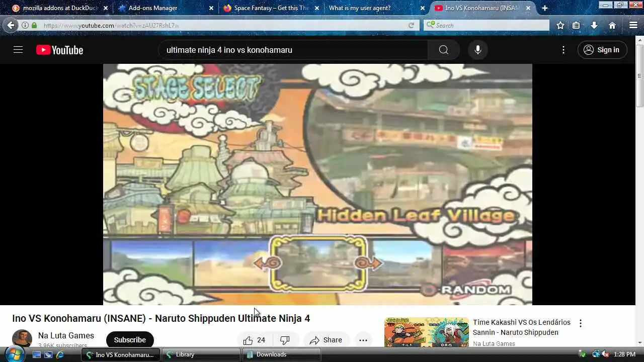
Task: Open options for the Time Kakashi suggestion
Action: [580, 323]
